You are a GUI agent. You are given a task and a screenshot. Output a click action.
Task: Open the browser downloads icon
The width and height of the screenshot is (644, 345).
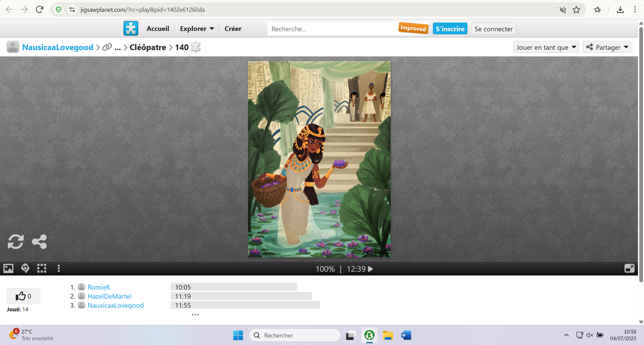pos(620,10)
